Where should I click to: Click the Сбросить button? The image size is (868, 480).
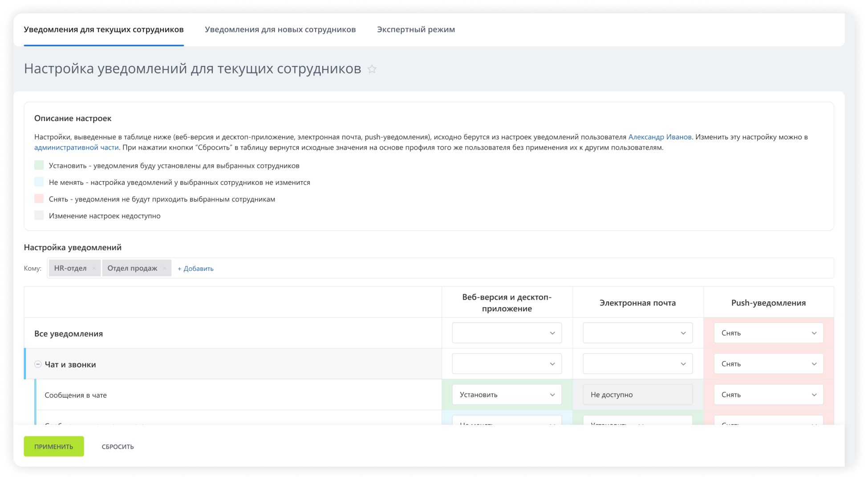point(118,447)
